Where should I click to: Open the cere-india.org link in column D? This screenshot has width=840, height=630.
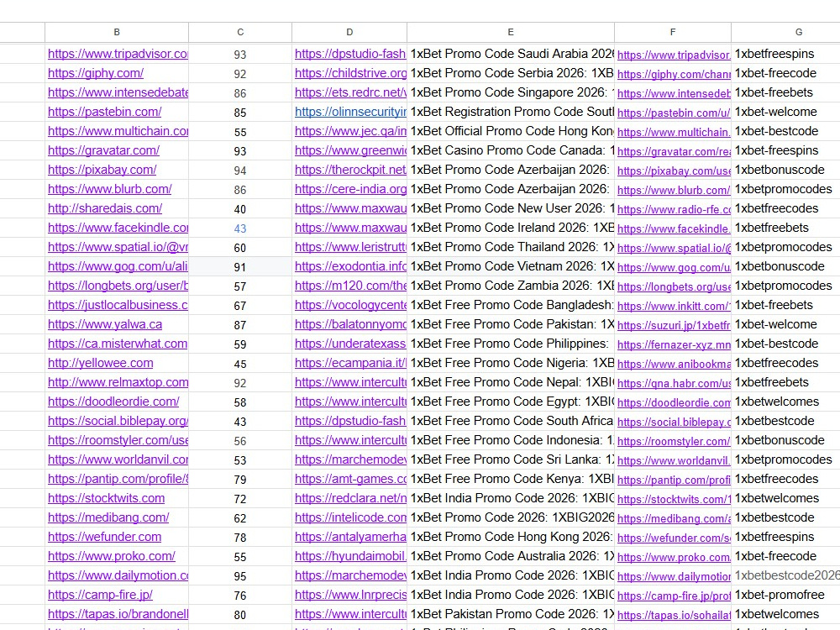pyautogui.click(x=350, y=188)
